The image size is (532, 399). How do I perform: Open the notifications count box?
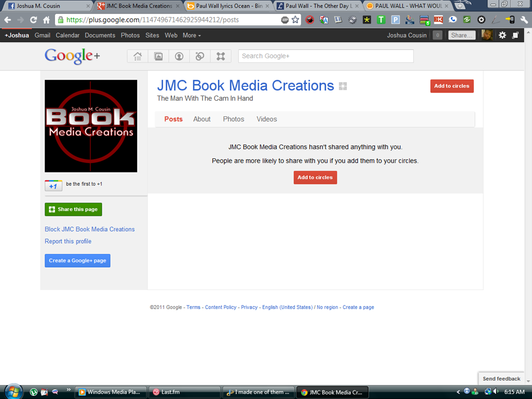(x=437, y=35)
